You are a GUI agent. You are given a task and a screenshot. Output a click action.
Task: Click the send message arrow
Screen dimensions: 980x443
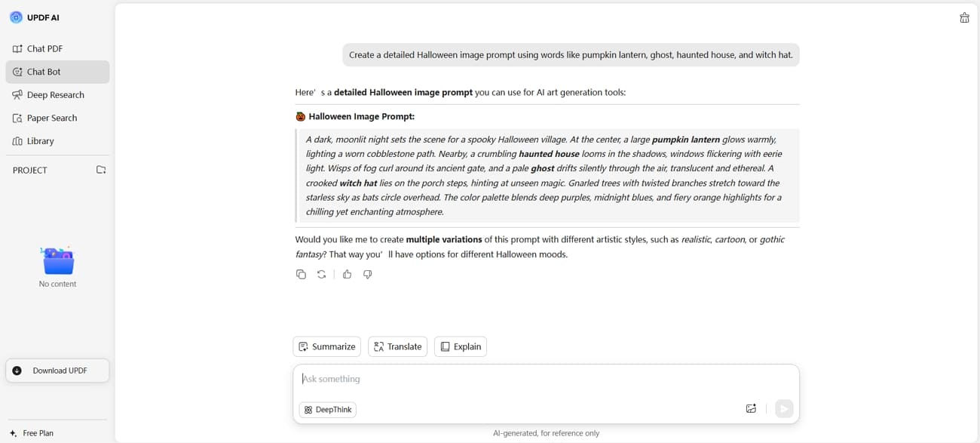tap(784, 409)
